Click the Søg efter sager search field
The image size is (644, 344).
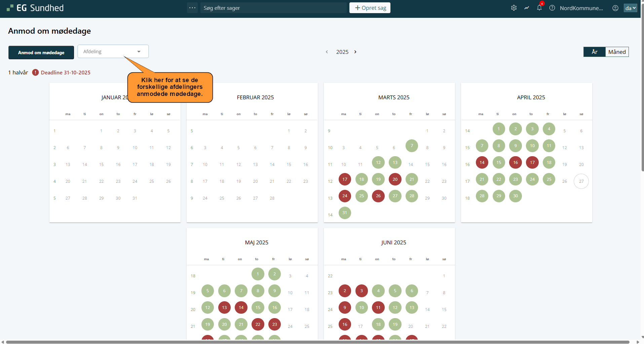[273, 8]
